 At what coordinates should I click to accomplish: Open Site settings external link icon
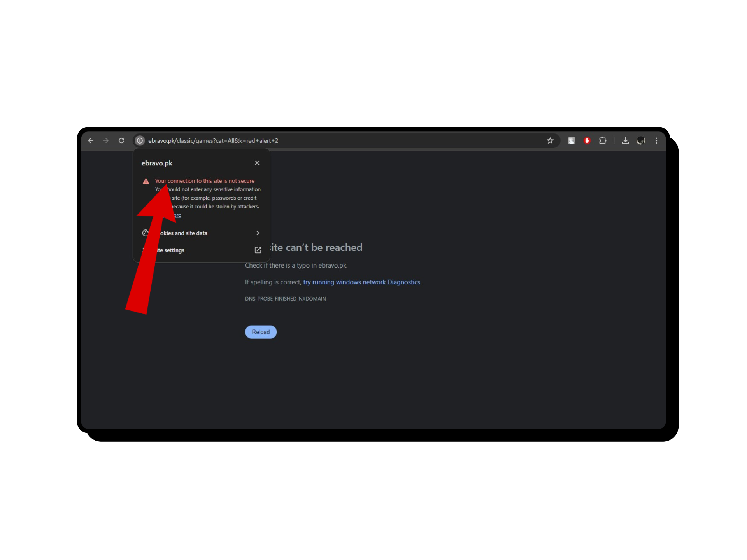(x=258, y=250)
